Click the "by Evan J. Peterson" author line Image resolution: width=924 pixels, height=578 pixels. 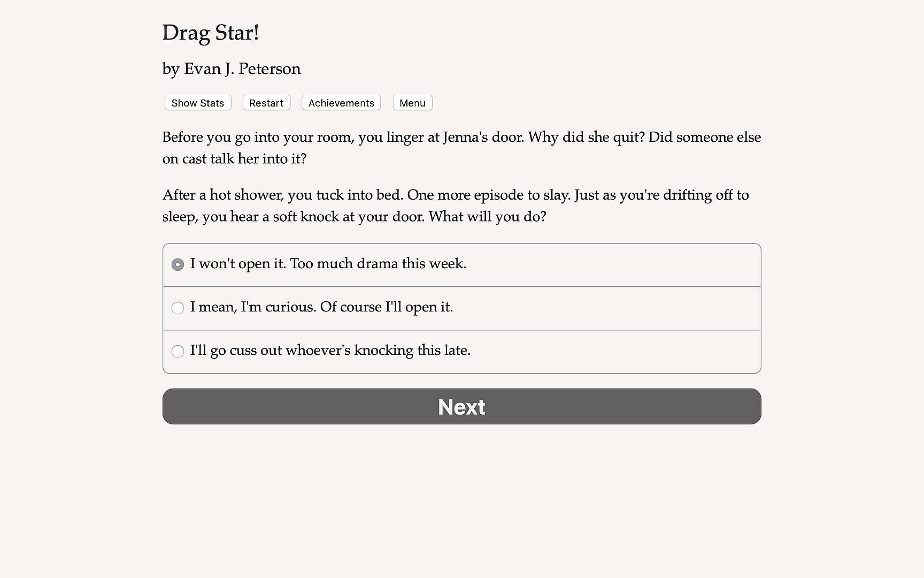231,69
